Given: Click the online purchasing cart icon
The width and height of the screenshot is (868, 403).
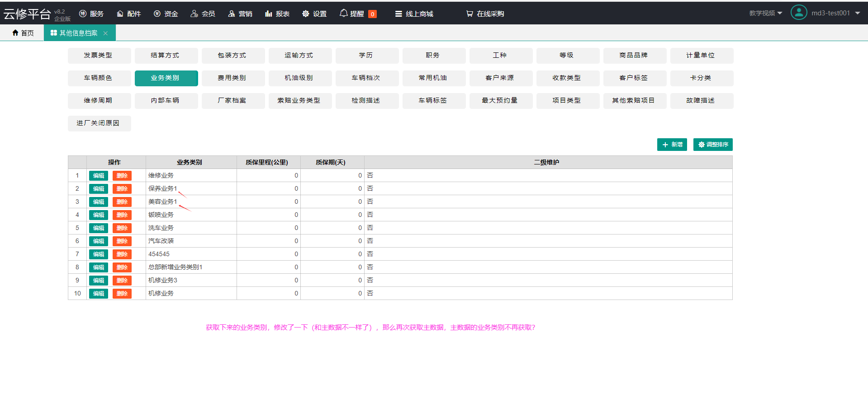Looking at the screenshot, I should [470, 14].
